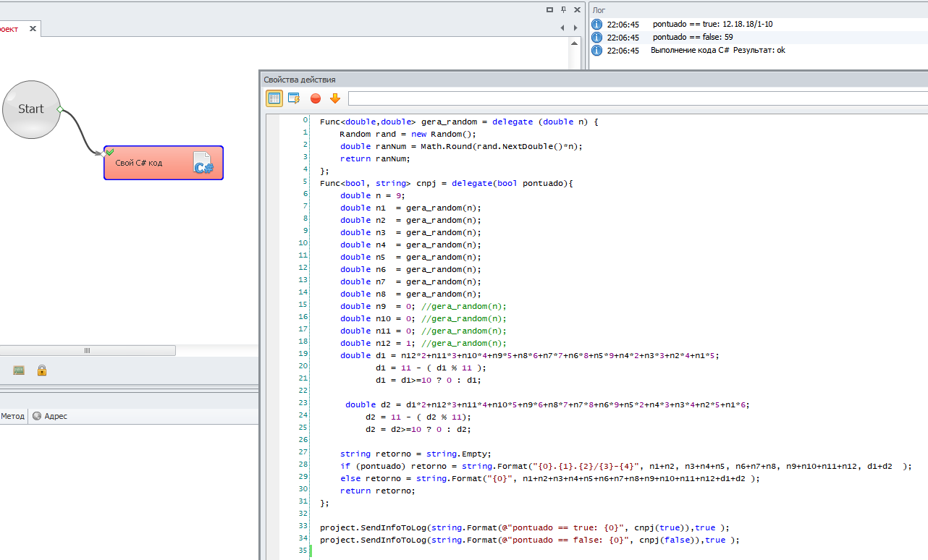Click the window with lightning bolt icon
The width and height of the screenshot is (928, 560).
pos(294,98)
